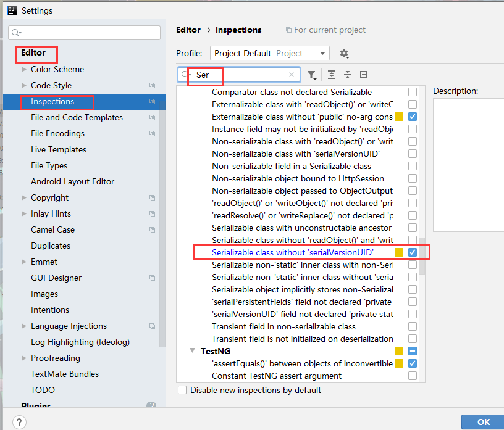Toggle 'assertEquals() between objects of inconvertible' checkbox
Viewport: 504px width, 430px height.
413,363
